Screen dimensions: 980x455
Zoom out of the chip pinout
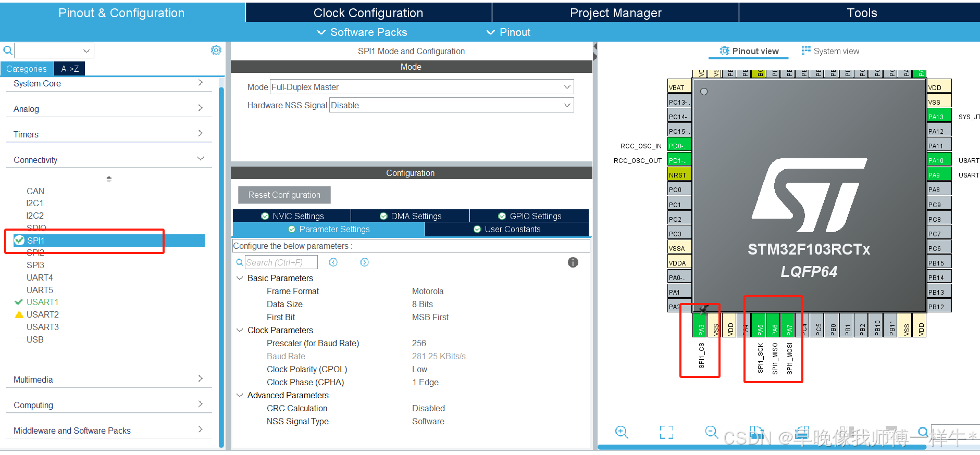coord(711,432)
